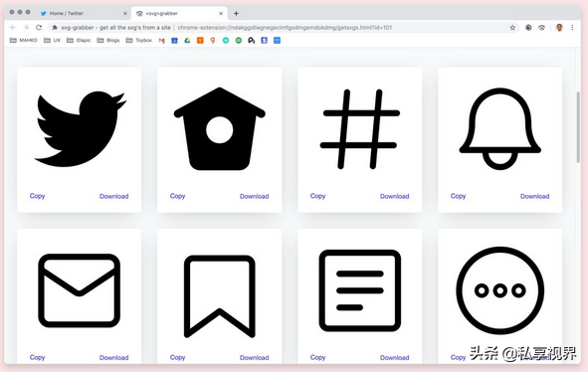Screen dimensions: 588x372
Task: Click the notification bell SVG image
Action: tap(499, 128)
